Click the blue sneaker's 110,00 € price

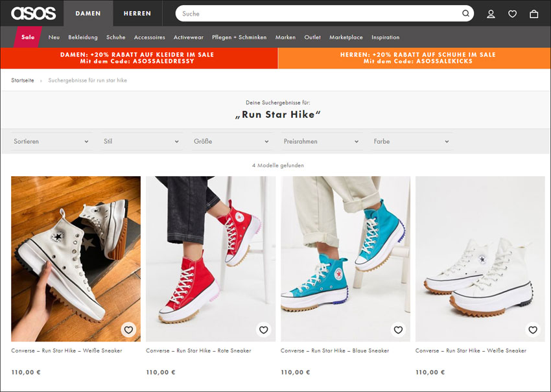296,372
